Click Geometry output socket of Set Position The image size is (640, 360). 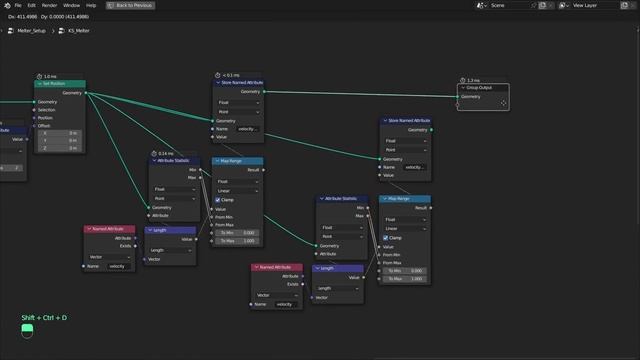(86, 93)
